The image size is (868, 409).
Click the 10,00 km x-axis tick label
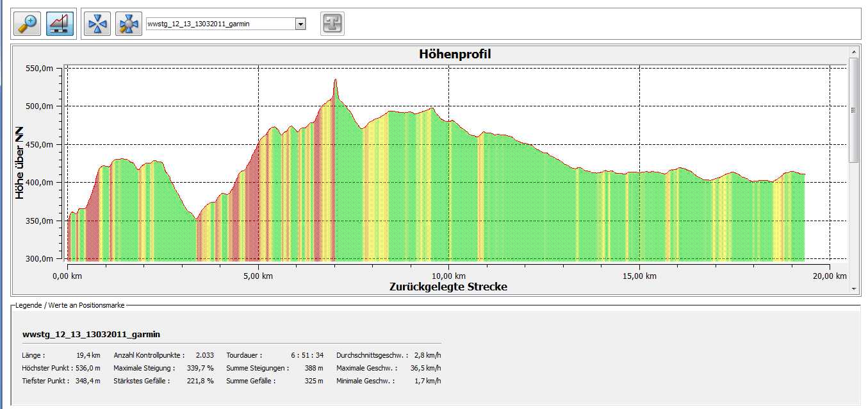coord(448,276)
